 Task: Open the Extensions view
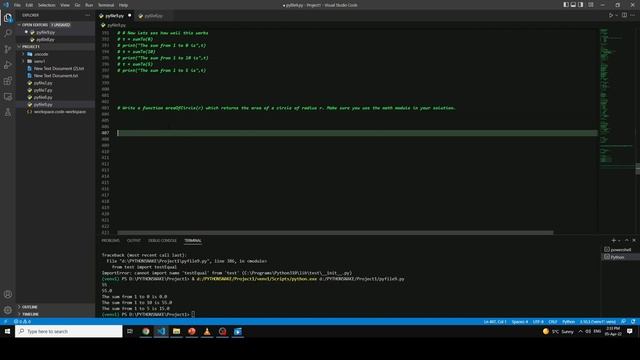pos(8,81)
